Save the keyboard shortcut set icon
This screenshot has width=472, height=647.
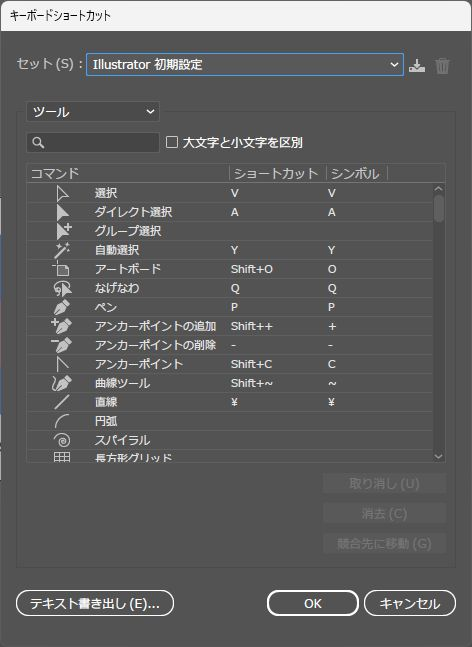coord(417,65)
